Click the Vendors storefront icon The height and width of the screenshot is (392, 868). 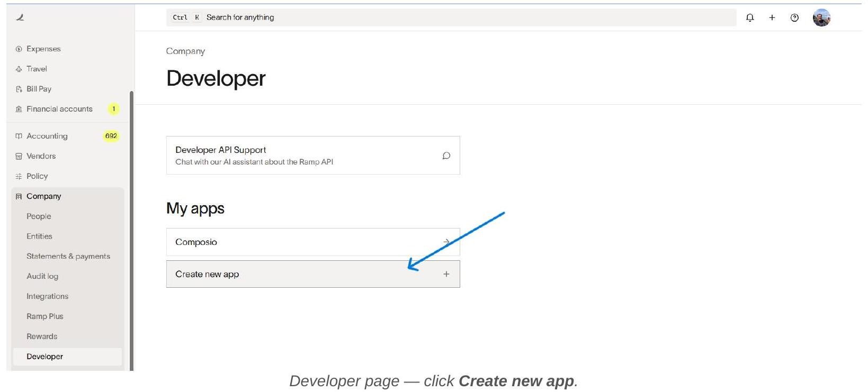click(19, 156)
